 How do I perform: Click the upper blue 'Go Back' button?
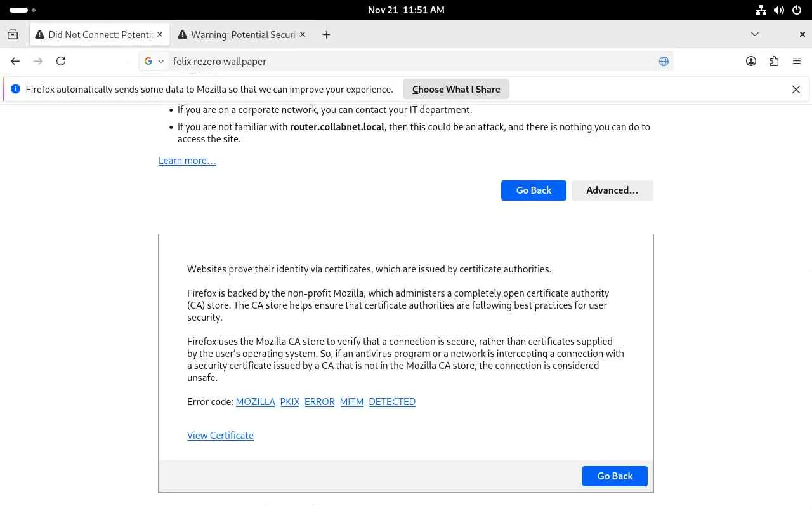[x=534, y=190]
